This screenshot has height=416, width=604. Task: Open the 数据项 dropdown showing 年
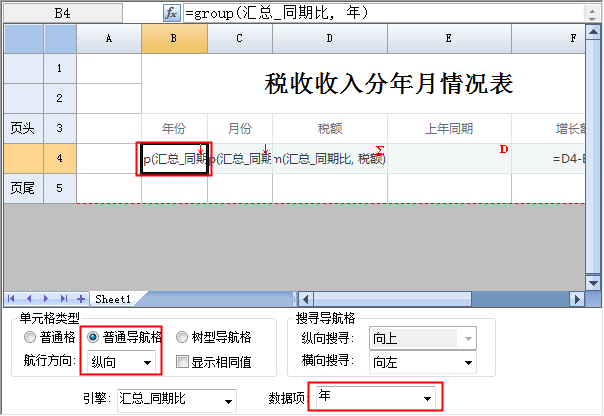(x=428, y=398)
